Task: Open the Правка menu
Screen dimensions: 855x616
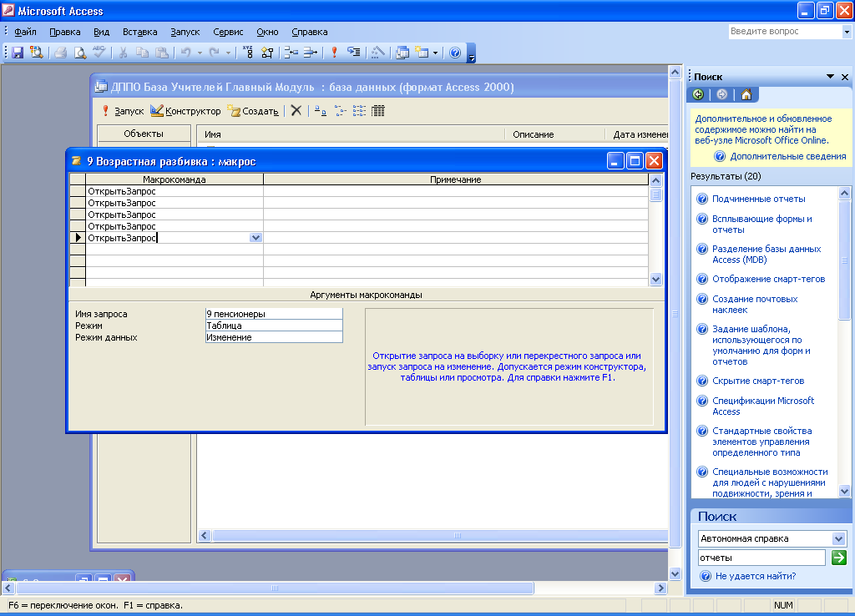Action: [65, 33]
